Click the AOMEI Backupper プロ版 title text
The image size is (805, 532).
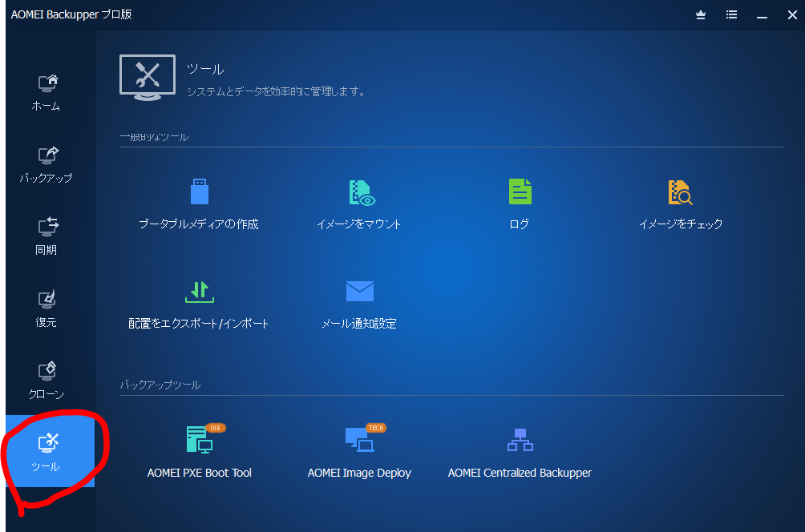point(71,14)
